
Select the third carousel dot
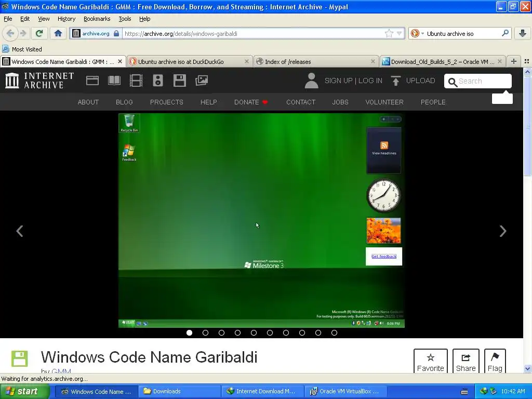pyautogui.click(x=221, y=333)
